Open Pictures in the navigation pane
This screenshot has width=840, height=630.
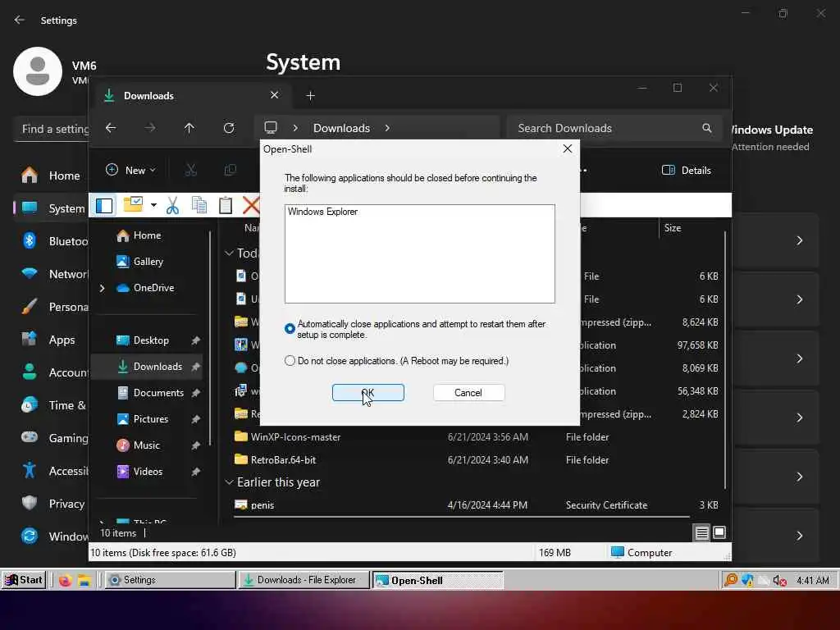tap(143, 419)
